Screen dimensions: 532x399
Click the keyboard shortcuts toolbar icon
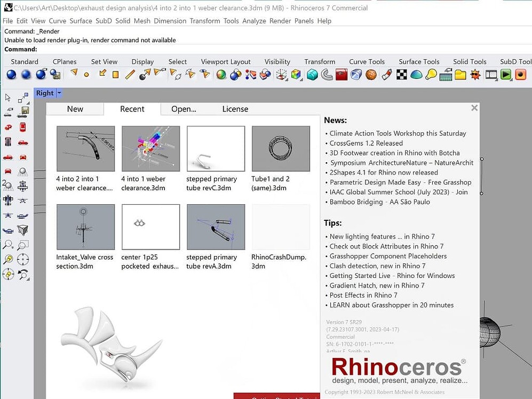(x=445, y=75)
